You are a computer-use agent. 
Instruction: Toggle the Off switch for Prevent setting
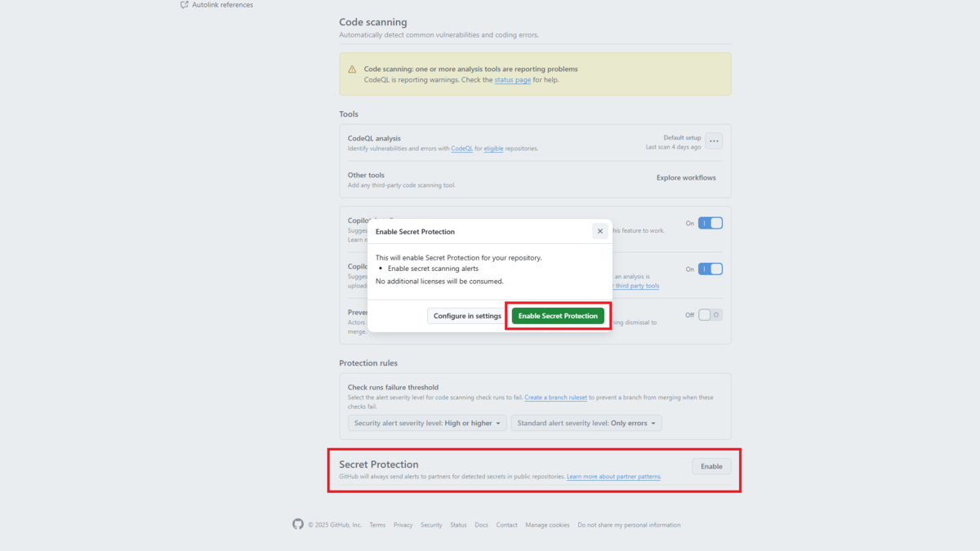pos(710,314)
